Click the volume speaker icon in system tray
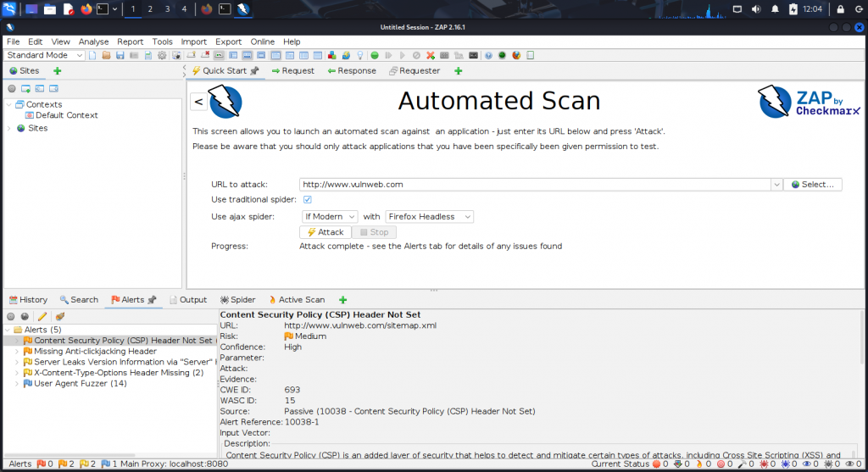This screenshot has width=868, height=472. pos(756,8)
